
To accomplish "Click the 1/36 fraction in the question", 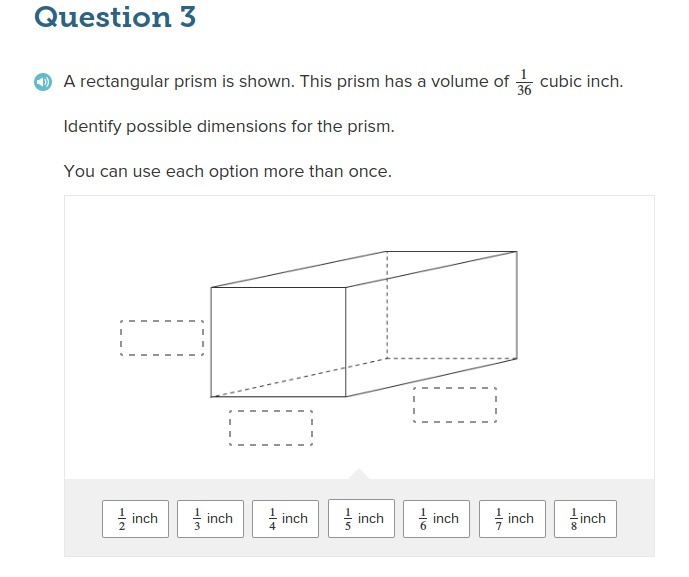I will 524,82.
